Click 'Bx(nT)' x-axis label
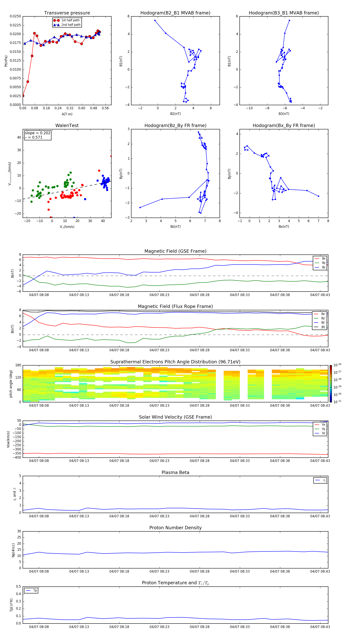This screenshot has width=351, height=644. pyautogui.click(x=284, y=227)
